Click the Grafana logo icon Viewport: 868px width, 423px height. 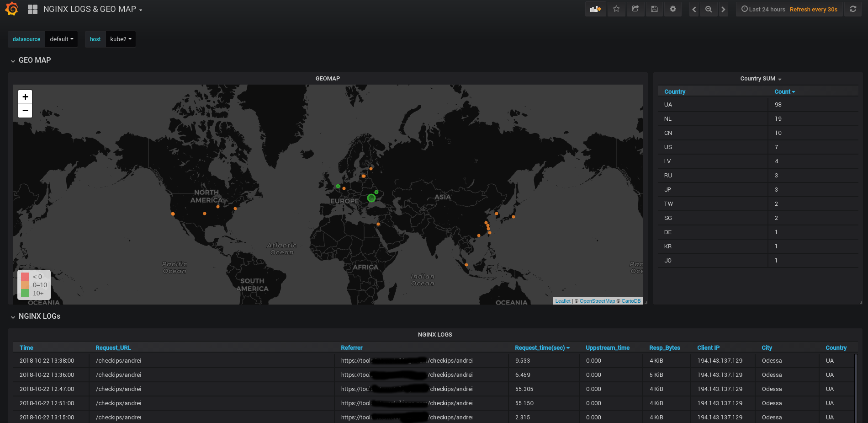(11, 9)
